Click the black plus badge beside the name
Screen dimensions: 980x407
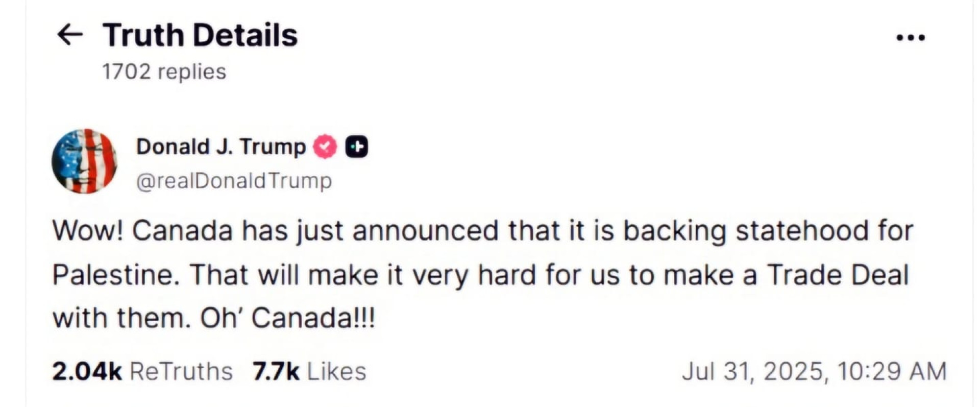tap(357, 147)
